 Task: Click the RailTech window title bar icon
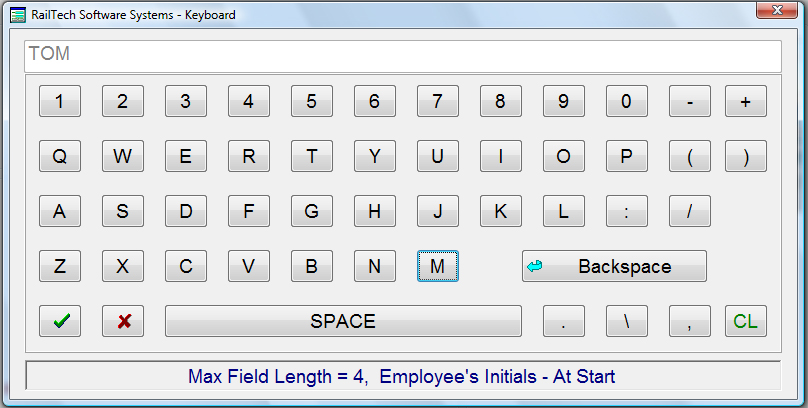[x=17, y=15]
